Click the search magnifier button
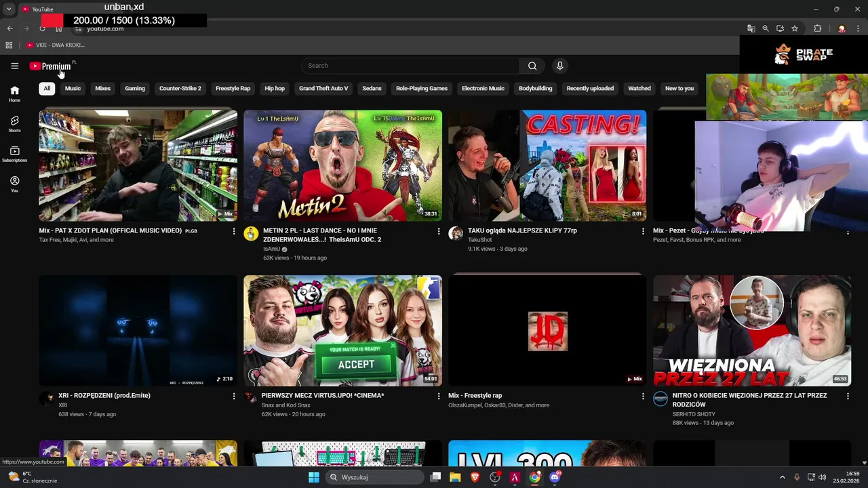The width and height of the screenshot is (868, 488). (532, 66)
